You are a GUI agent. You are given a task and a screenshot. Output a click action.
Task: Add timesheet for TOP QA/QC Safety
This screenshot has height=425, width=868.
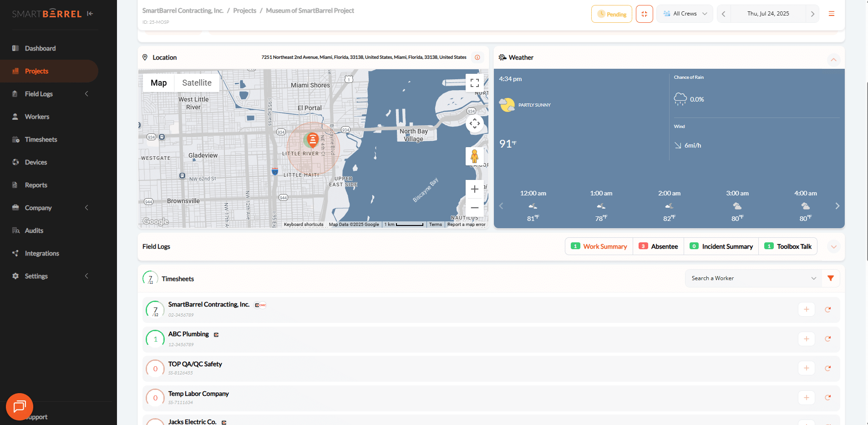806,368
